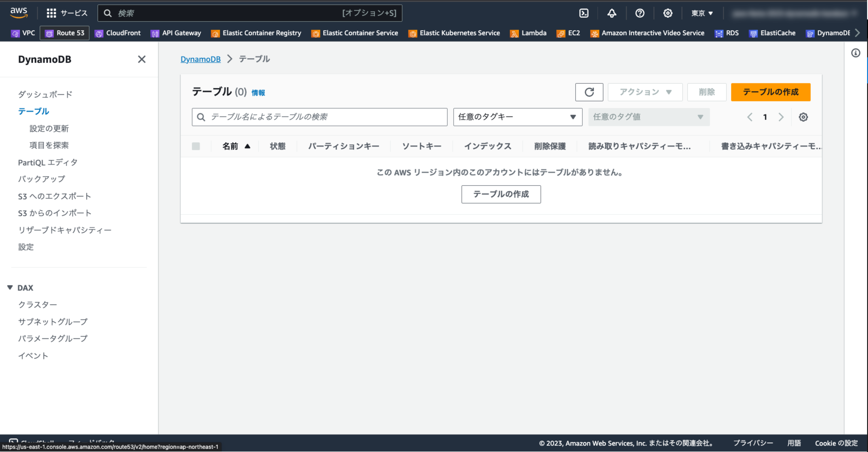
Task: Click the AWS logo home icon
Action: [x=19, y=13]
